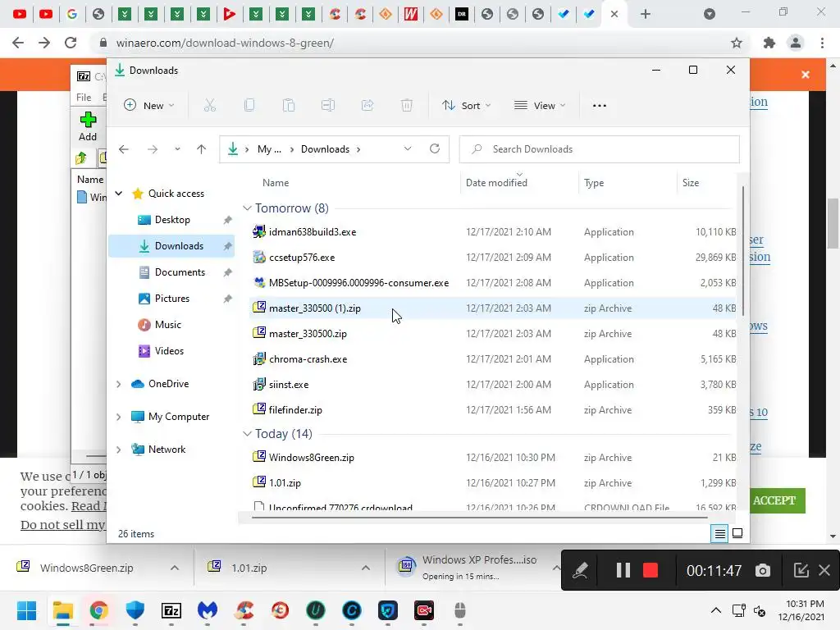Click Downloads in the breadcrumb path

325,149
